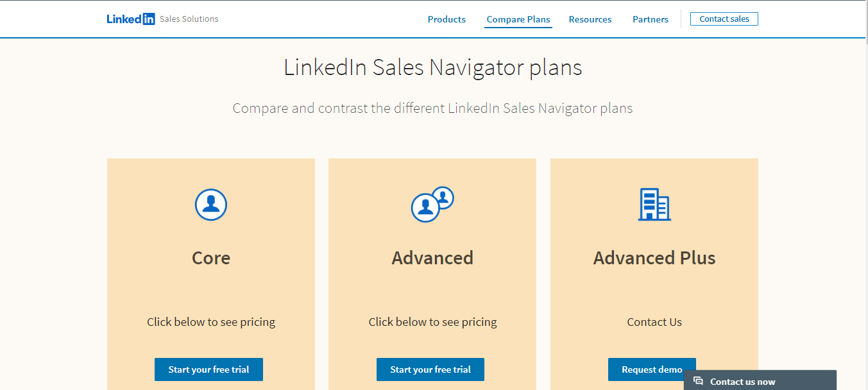The width and height of the screenshot is (868, 390).
Task: Click the circular avatar inside the Core badge
Action: (x=210, y=204)
